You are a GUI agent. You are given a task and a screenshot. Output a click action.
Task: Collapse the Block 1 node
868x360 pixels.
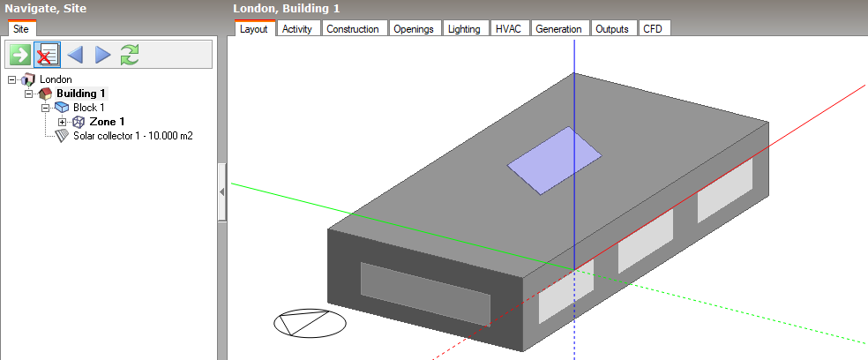click(45, 108)
